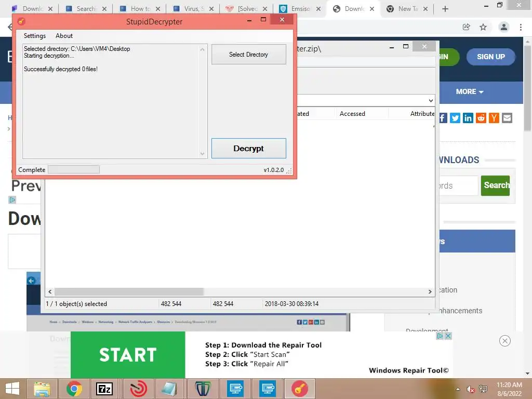Close the bottom ad with circled X
The image size is (532, 399).
click(505, 341)
